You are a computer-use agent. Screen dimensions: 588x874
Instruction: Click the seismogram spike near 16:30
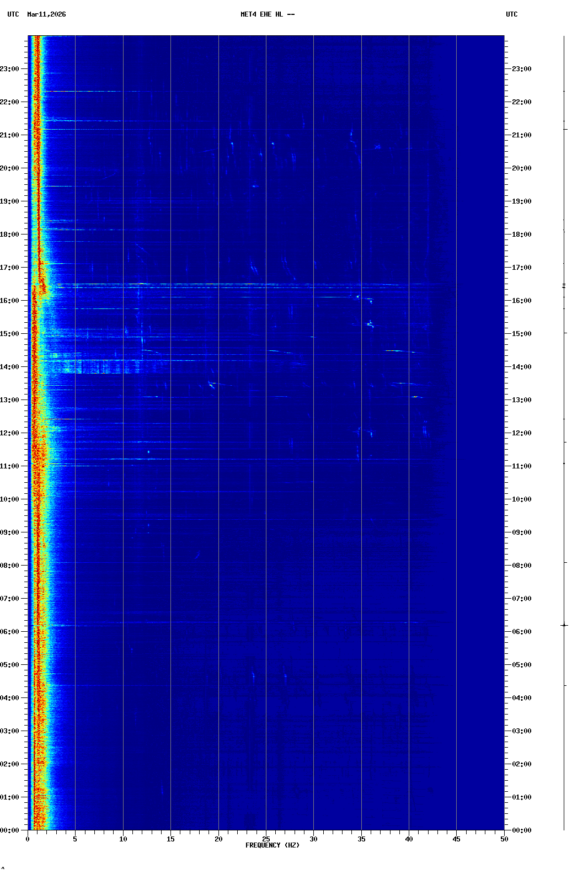[x=564, y=285]
